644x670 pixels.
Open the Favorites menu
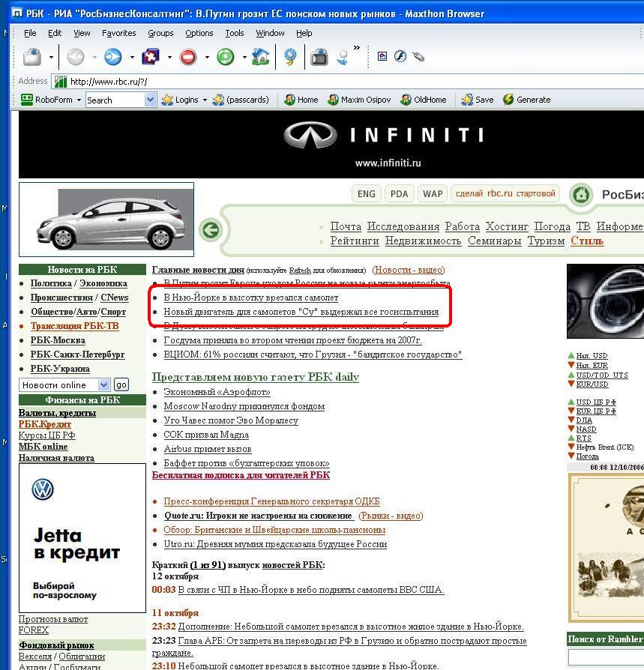pyautogui.click(x=118, y=33)
